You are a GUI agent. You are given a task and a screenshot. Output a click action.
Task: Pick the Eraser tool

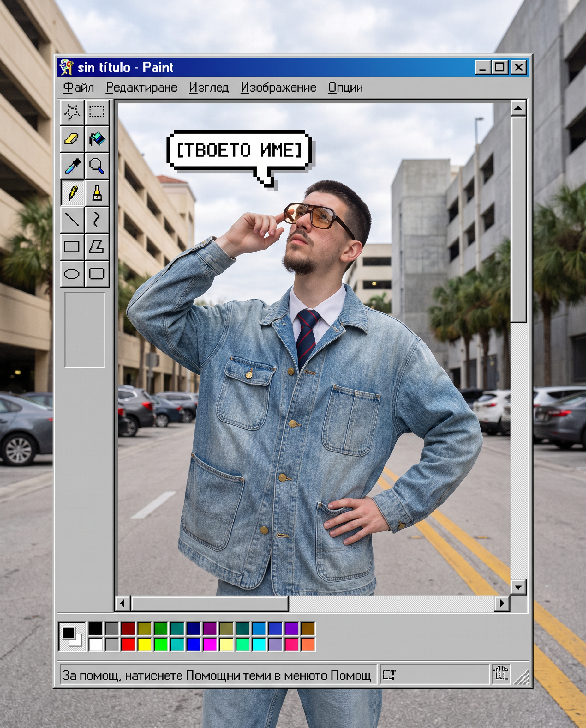[x=72, y=139]
